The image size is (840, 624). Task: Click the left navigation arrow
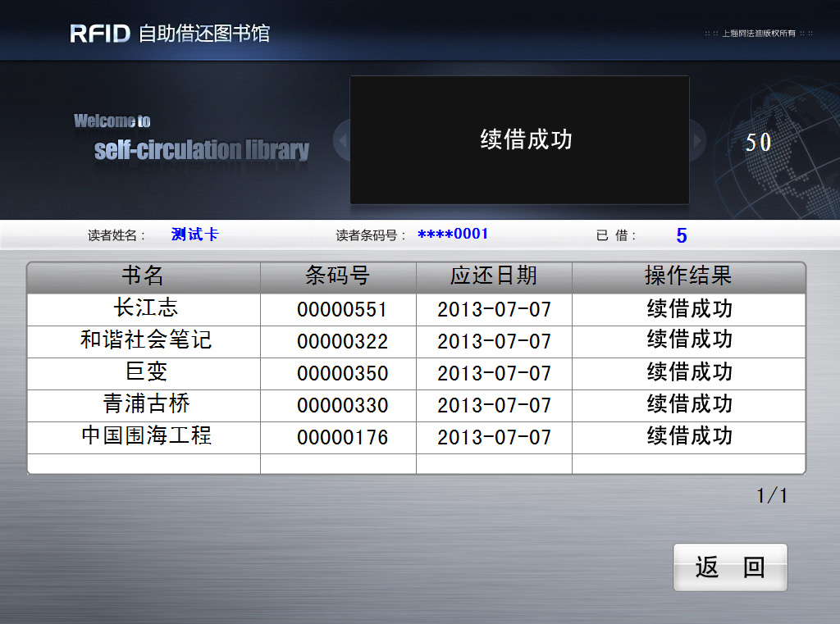[341, 140]
